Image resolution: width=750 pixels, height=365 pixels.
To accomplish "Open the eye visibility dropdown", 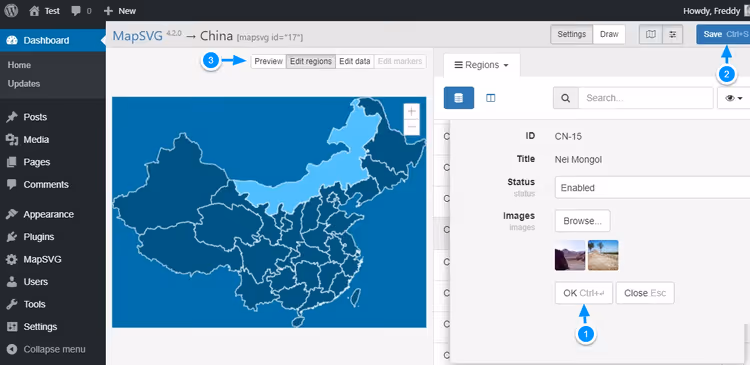I will tap(734, 98).
